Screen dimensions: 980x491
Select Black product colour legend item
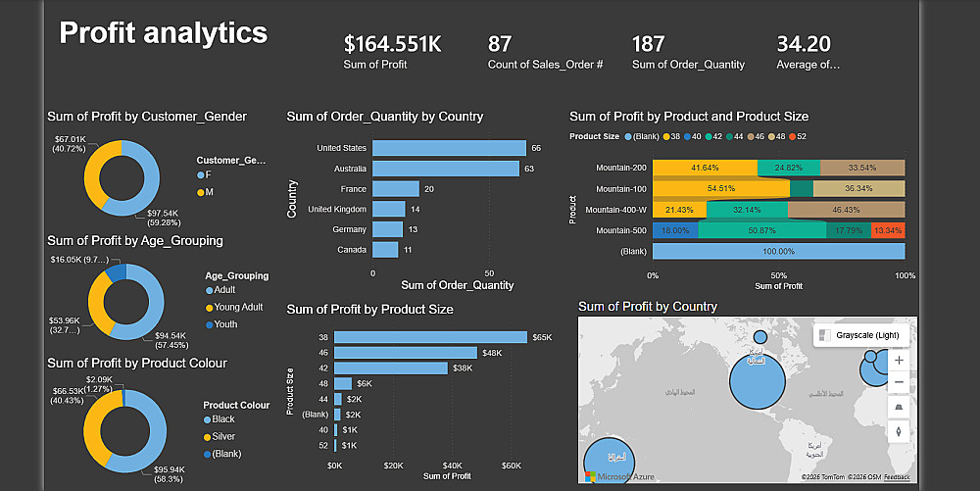(x=220, y=419)
